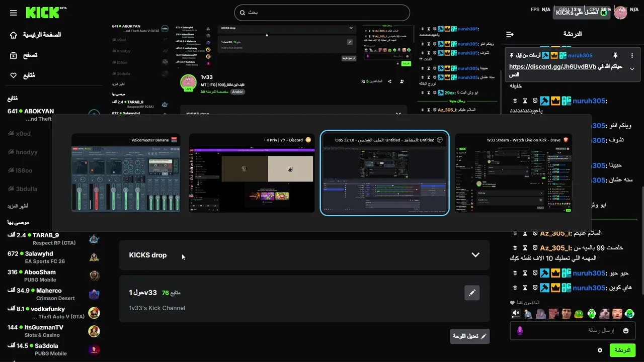
Task: Focus the إرسال رسالة message field
Action: tap(573, 330)
